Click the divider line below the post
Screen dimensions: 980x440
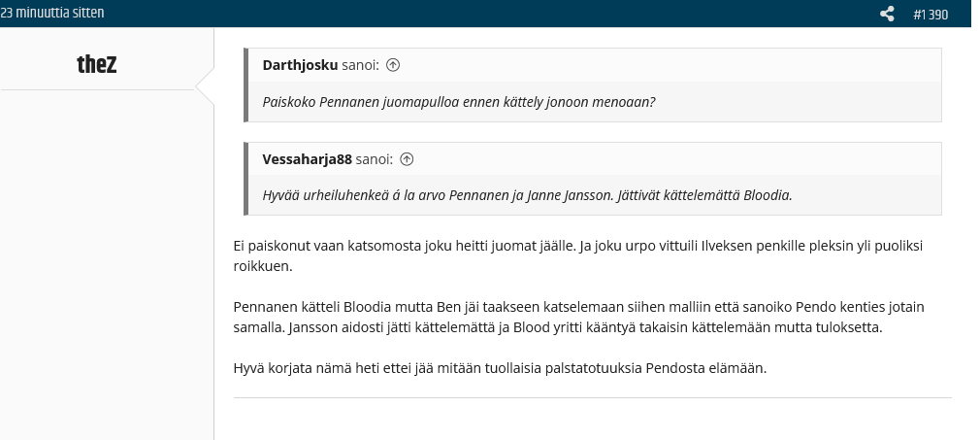pyautogui.click(x=592, y=397)
